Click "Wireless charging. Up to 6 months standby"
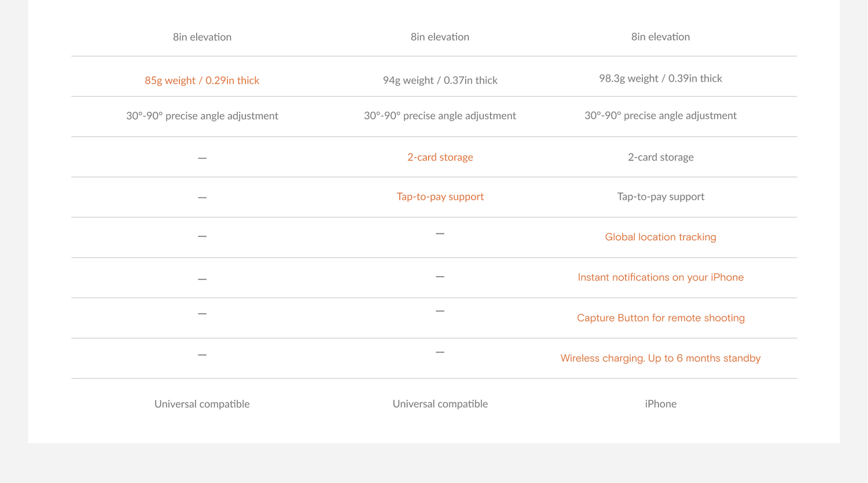The width and height of the screenshot is (868, 483). [x=660, y=358]
